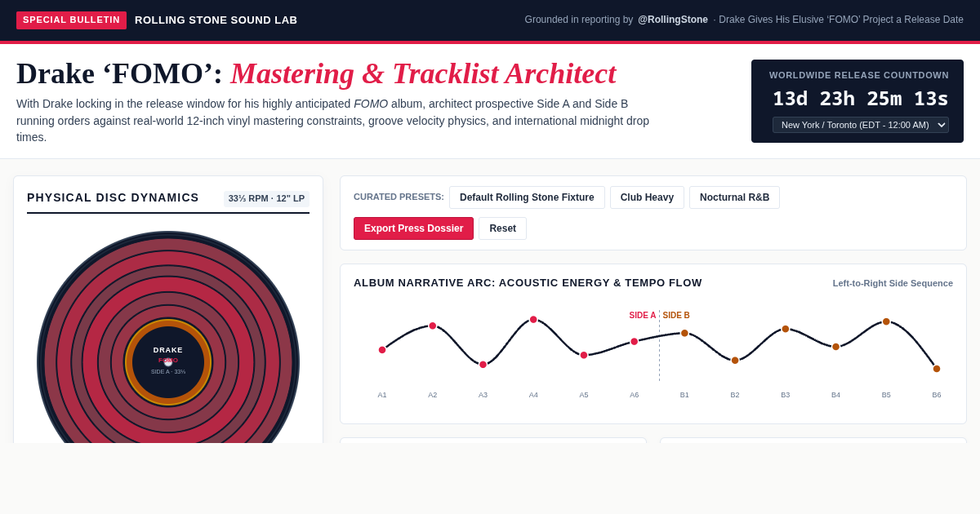Select the A4 track point on arc
Screen dimensions: 980x514
tap(533, 320)
